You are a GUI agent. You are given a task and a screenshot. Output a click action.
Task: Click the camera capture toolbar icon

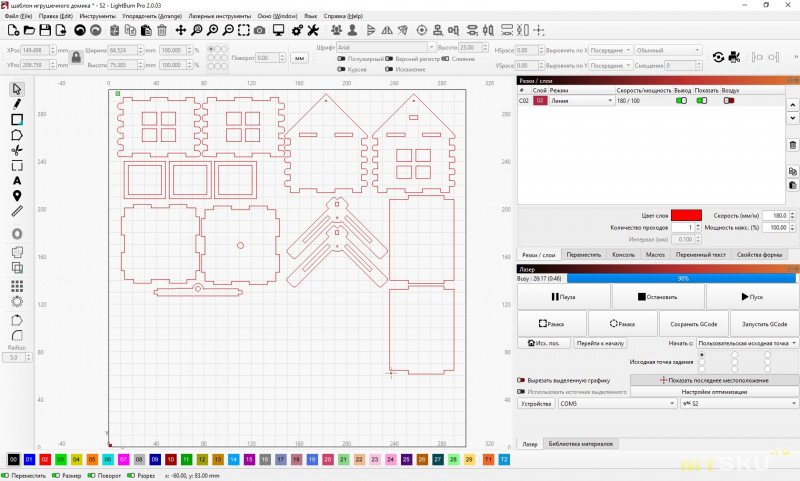coord(260,31)
